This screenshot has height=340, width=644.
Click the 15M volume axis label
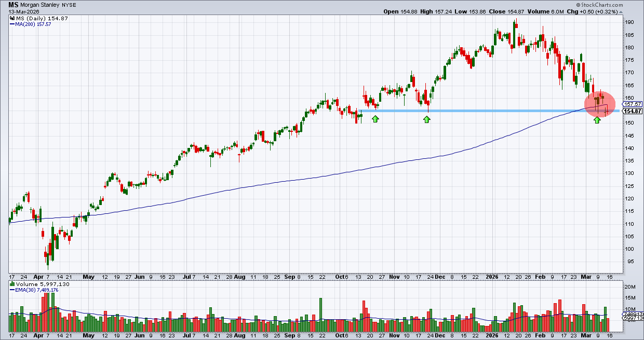[x=629, y=298]
